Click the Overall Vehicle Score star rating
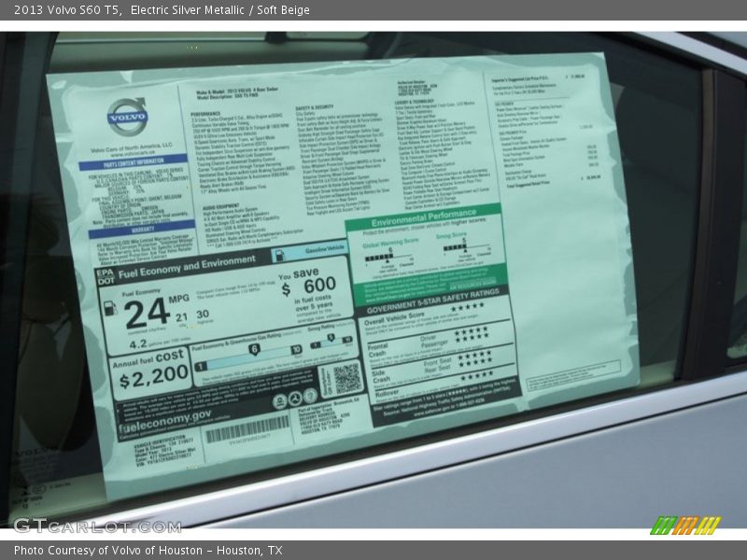Viewport: 747px width, 560px height. pyautogui.click(x=467, y=306)
